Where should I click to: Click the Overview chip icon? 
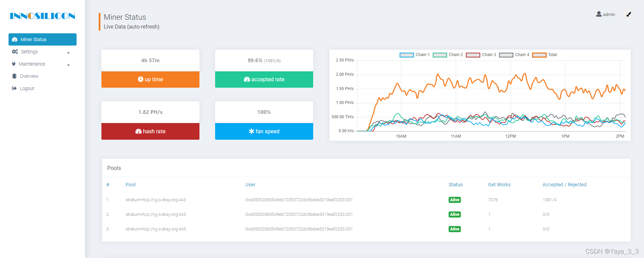(x=14, y=76)
